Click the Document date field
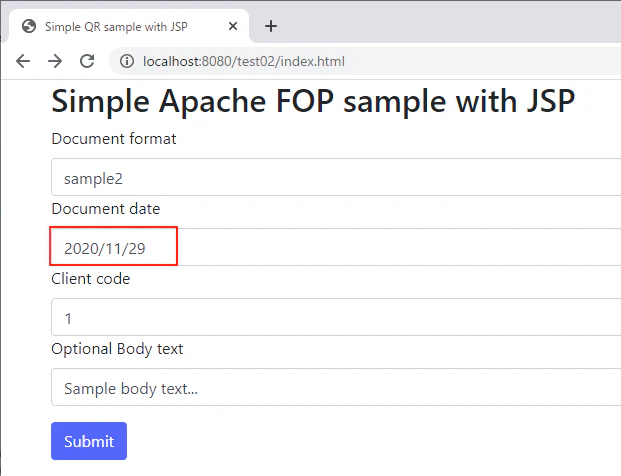The height and width of the screenshot is (476, 621). [x=336, y=247]
